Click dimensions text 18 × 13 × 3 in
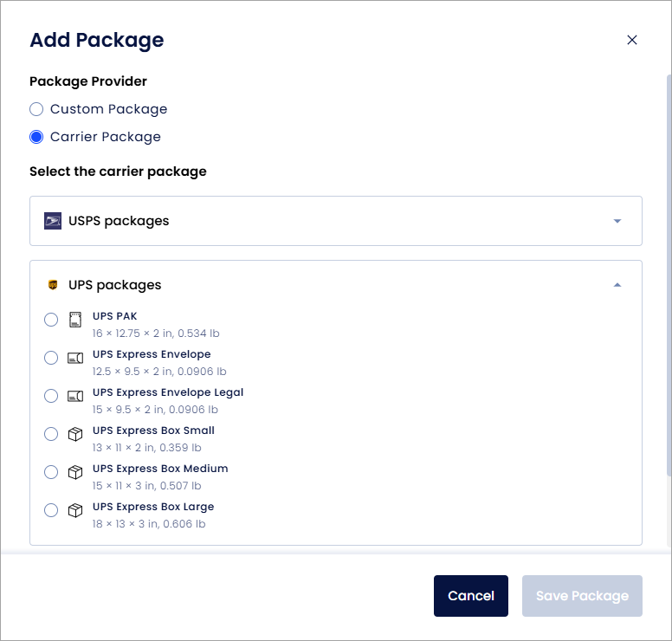The height and width of the screenshot is (641, 672). click(149, 524)
